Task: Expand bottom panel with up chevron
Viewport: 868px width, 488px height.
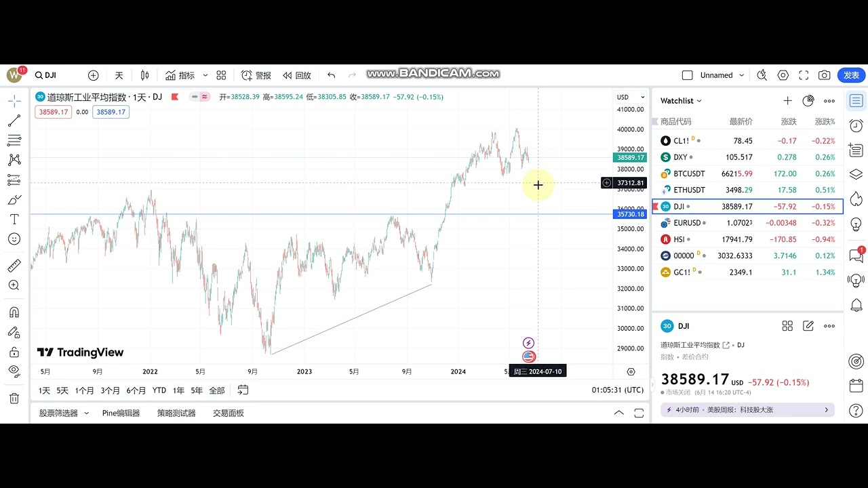Action: coord(618,413)
